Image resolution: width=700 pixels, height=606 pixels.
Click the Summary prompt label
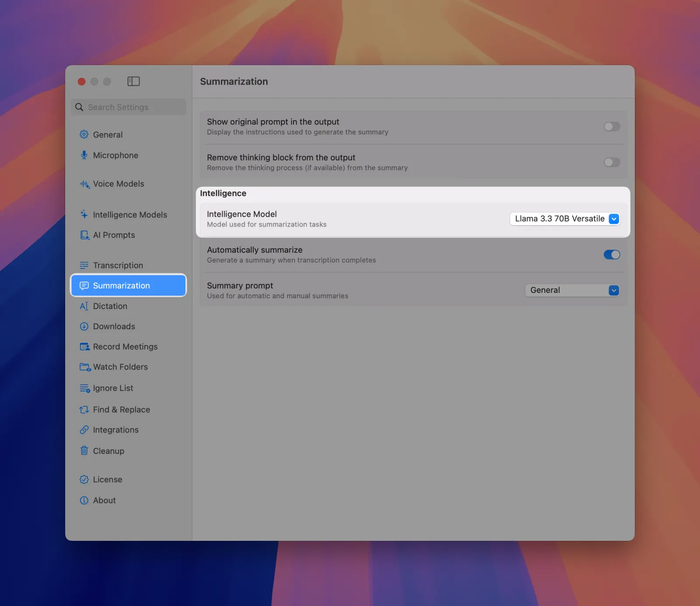[240, 286]
